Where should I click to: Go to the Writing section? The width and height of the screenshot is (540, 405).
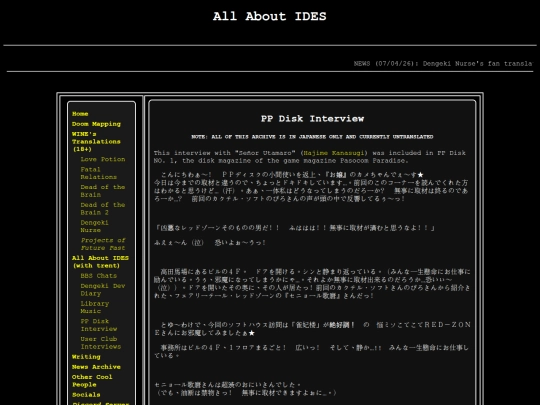[86, 357]
